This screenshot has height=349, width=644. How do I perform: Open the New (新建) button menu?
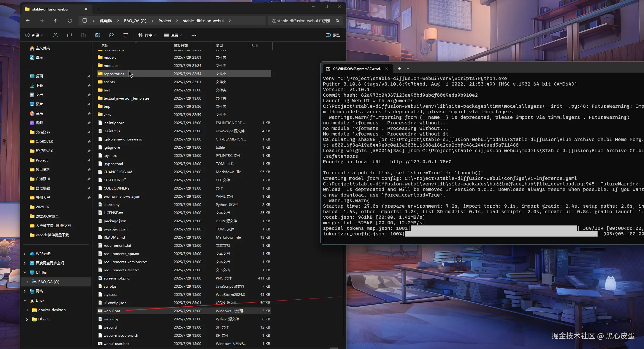coord(34,35)
